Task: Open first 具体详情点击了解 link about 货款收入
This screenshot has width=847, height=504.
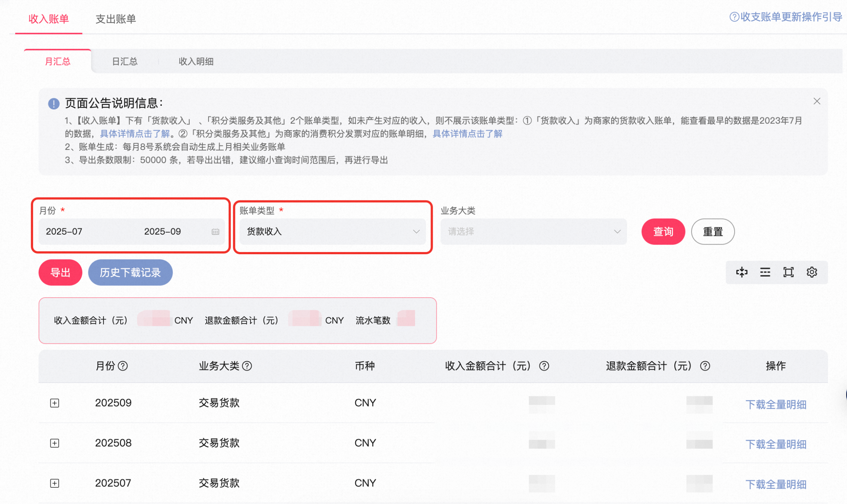Action: point(135,134)
